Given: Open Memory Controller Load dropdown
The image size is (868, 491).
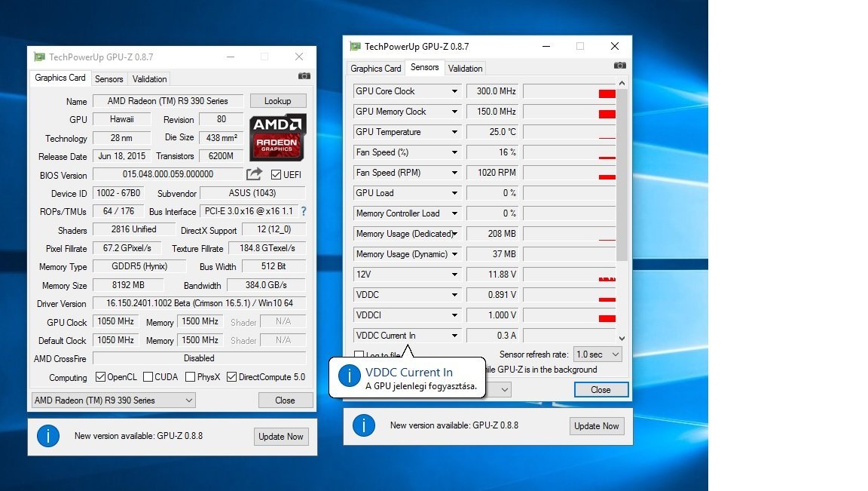Looking at the screenshot, I should [454, 213].
